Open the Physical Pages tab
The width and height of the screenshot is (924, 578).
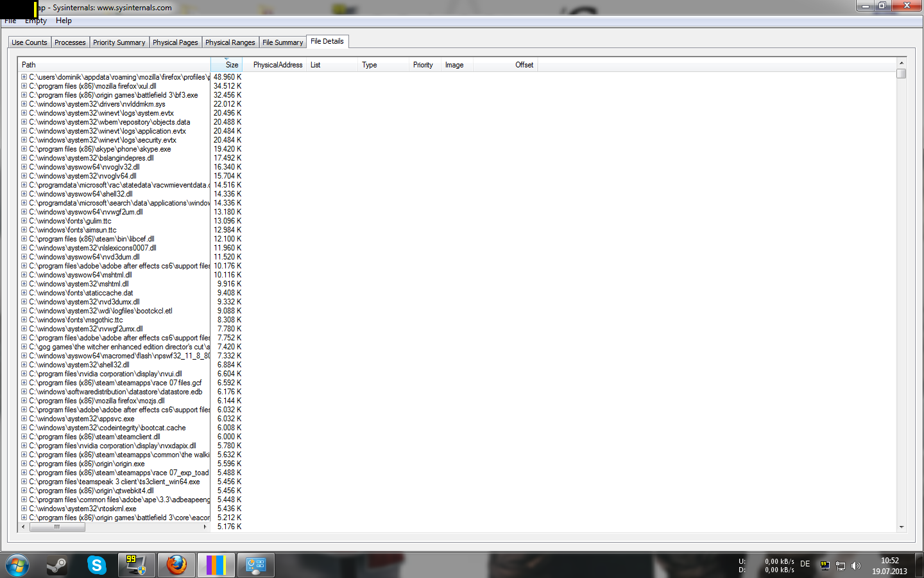click(175, 42)
